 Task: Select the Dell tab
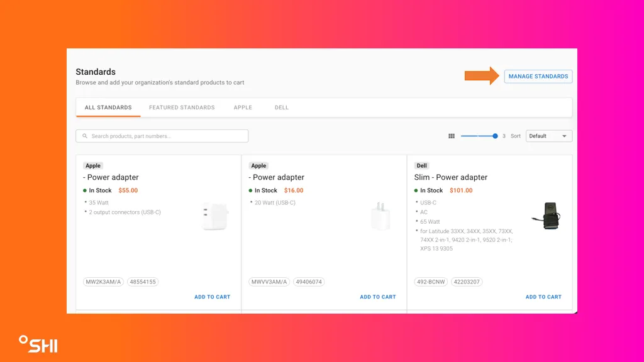tap(281, 107)
